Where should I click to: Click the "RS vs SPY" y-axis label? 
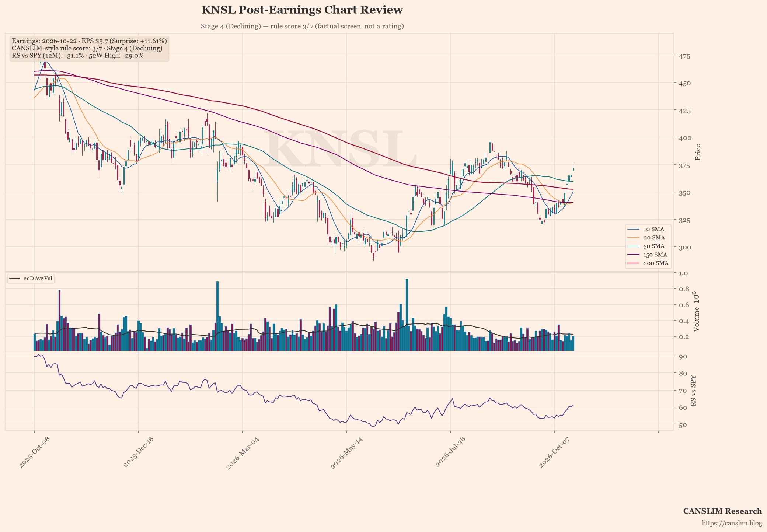[693, 391]
